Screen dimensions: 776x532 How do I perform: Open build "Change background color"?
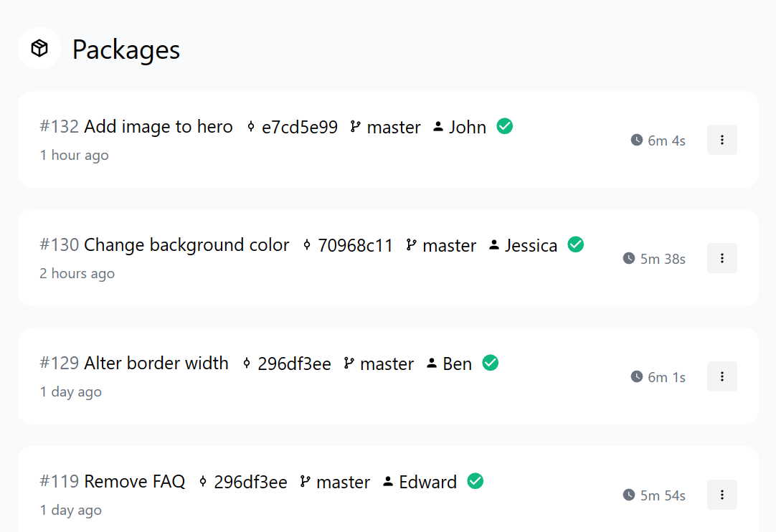pyautogui.click(x=186, y=245)
